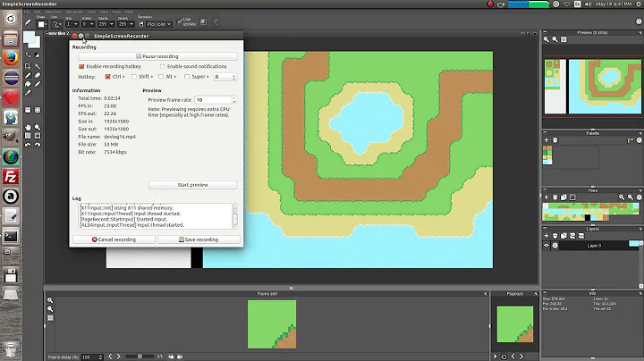The width and height of the screenshot is (644, 361).
Task: Open the Opacity value dropdown
Action: [x=106, y=24]
